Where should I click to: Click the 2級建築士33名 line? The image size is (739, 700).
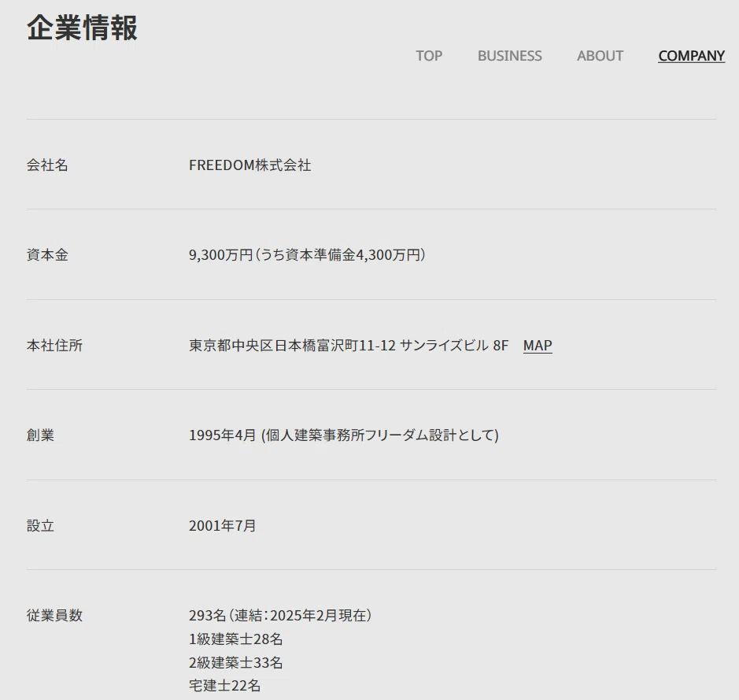click(x=235, y=662)
